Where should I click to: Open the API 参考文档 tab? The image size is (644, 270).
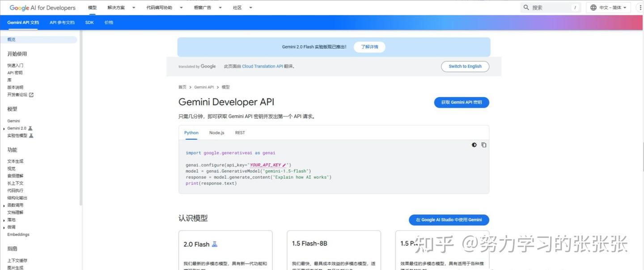62,22
